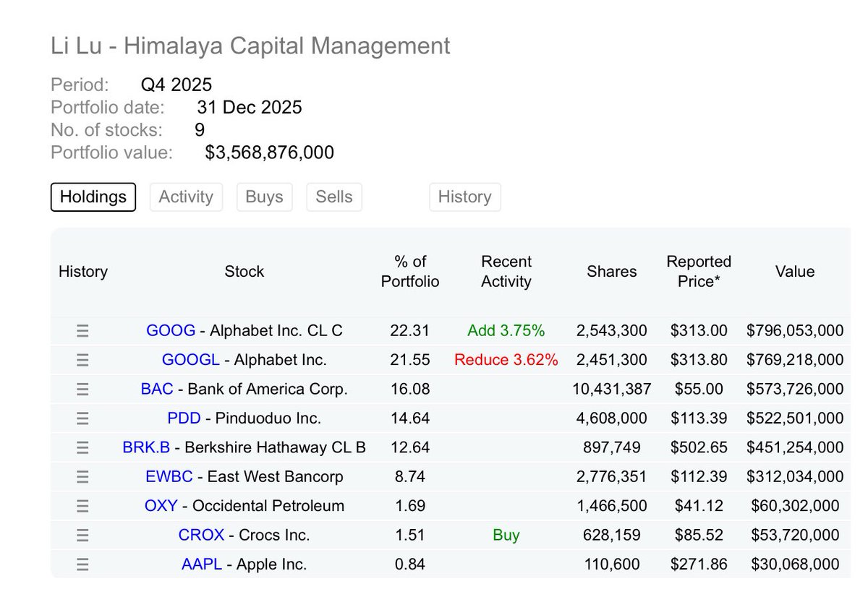
Task: Sort by the Stock column header
Action: pyautogui.click(x=244, y=272)
